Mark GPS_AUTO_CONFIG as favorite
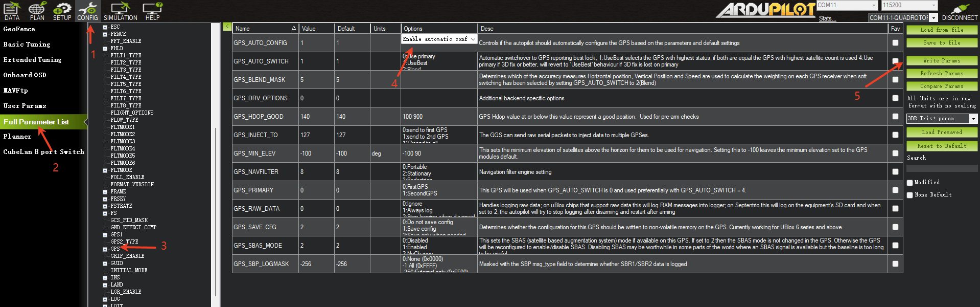Image resolution: width=980 pixels, height=307 pixels. click(895, 43)
